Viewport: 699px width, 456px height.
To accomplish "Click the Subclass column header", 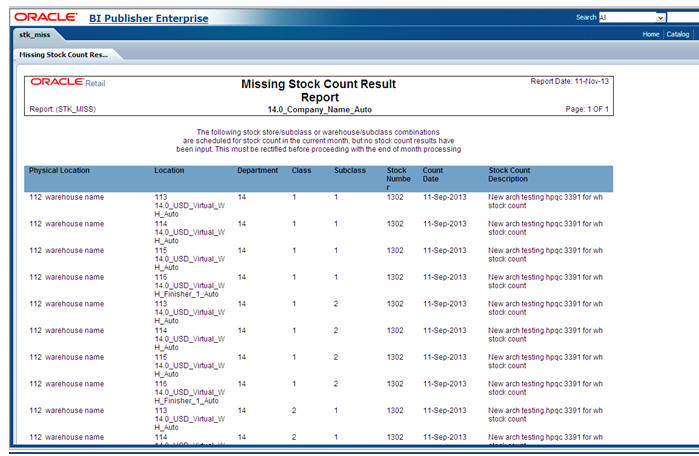I will point(350,170).
